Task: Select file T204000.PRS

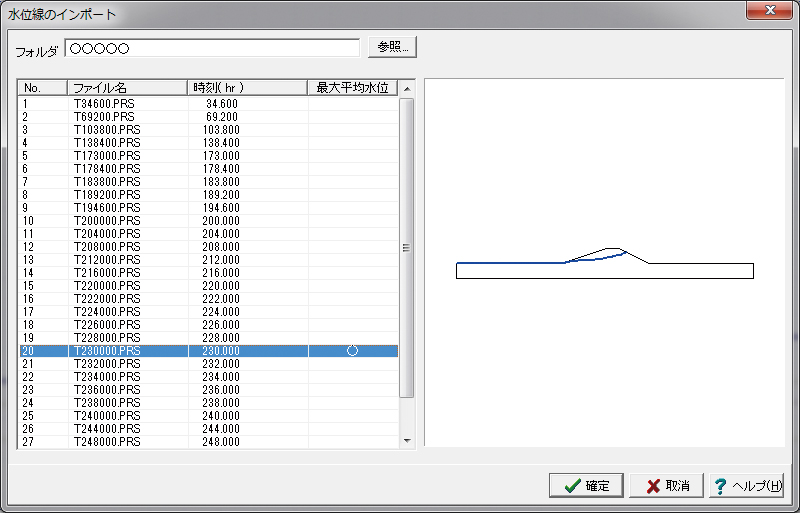Action: coord(107,234)
